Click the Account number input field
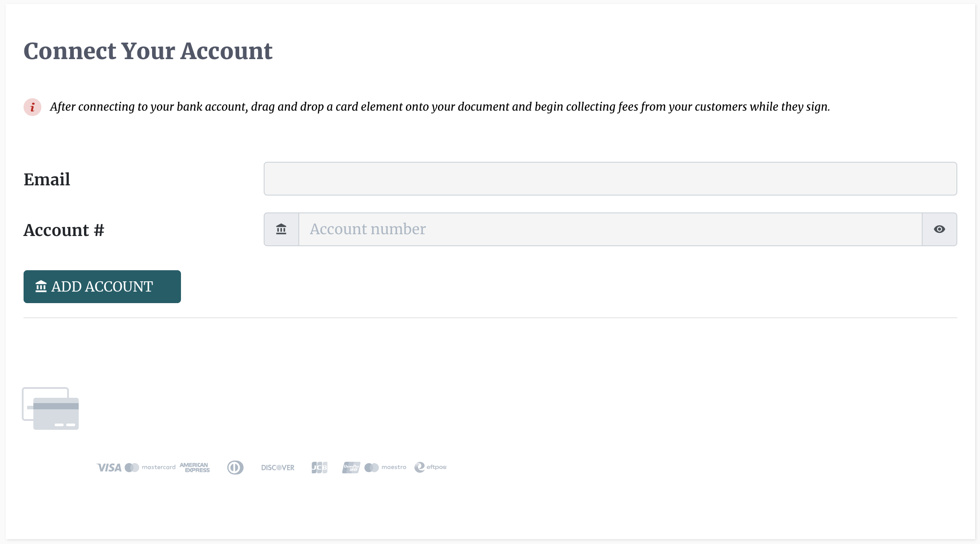 point(610,229)
